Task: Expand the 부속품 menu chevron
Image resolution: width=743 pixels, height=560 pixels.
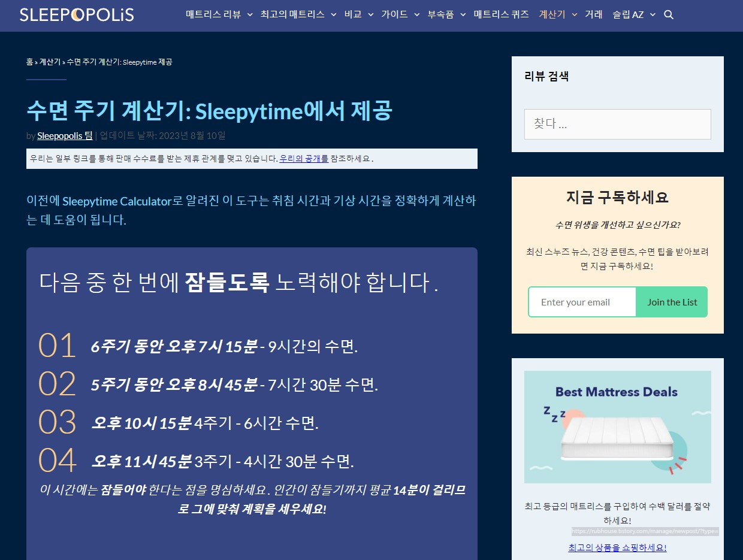Action: (463, 15)
